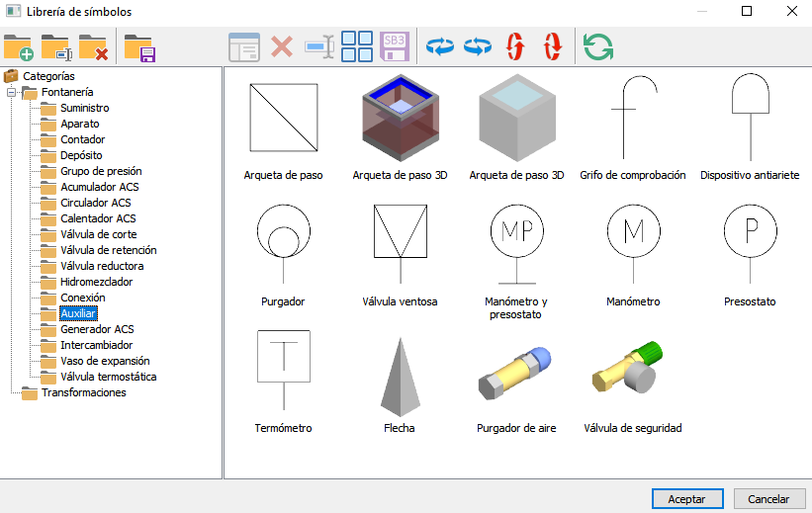Select the Categorías root item
812x513 pixels.
click(48, 77)
